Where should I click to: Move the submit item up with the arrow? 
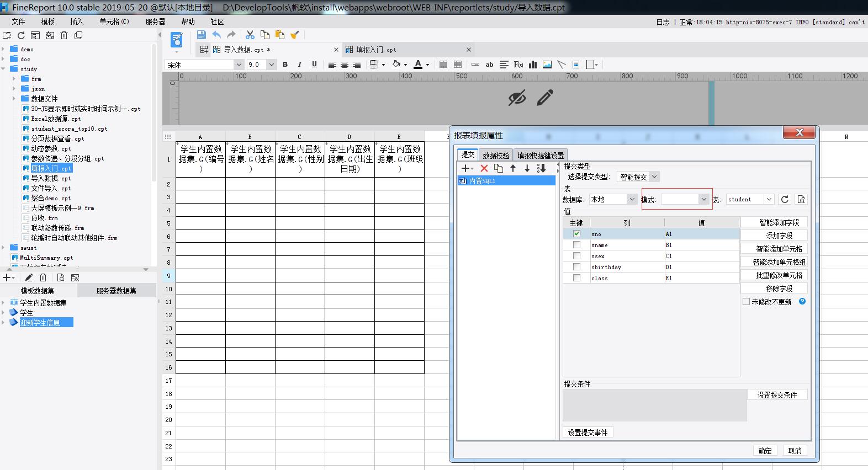[x=513, y=168]
